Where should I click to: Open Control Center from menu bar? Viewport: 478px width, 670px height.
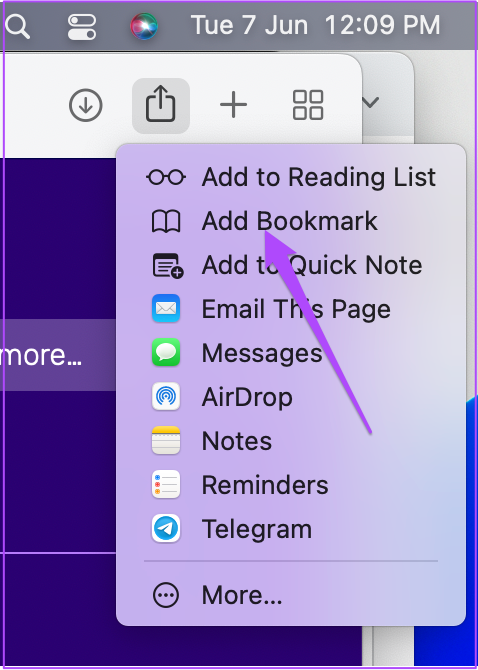[82, 26]
